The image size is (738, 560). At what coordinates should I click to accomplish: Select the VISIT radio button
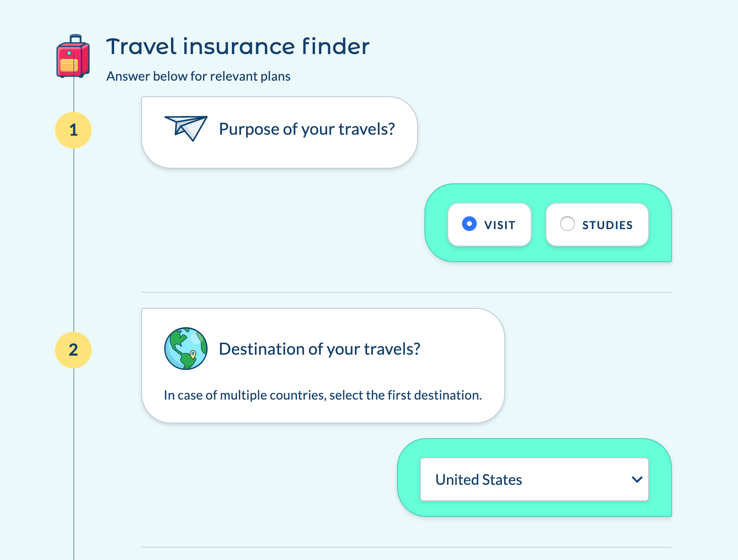click(469, 224)
